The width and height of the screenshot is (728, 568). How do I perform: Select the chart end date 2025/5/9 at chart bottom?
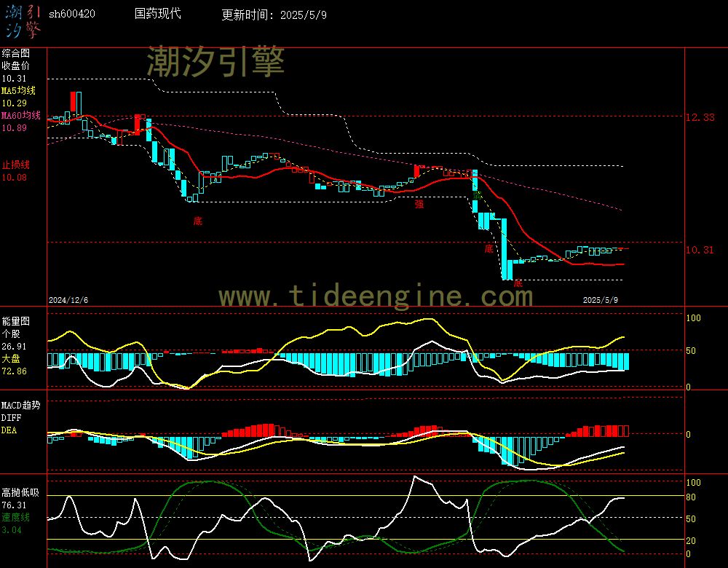(x=601, y=300)
